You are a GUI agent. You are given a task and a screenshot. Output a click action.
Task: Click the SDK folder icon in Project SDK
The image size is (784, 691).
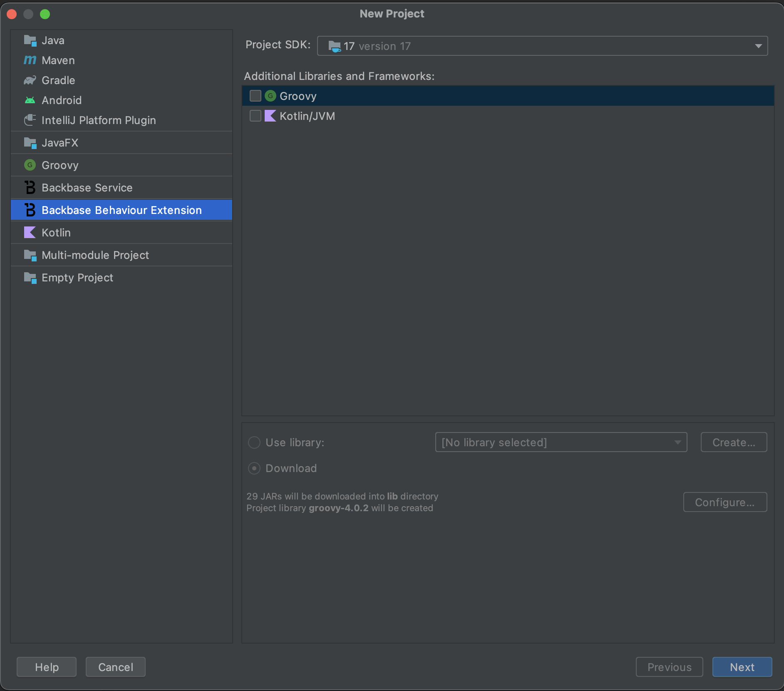334,46
